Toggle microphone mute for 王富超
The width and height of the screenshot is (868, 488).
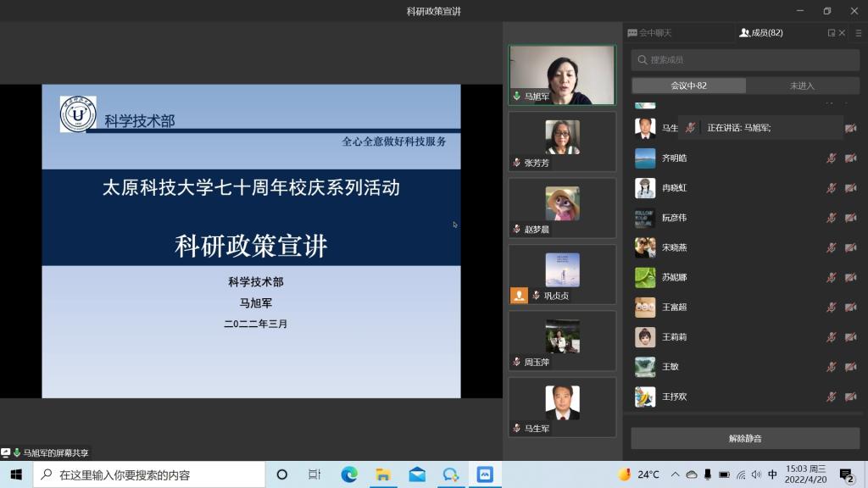[832, 308]
